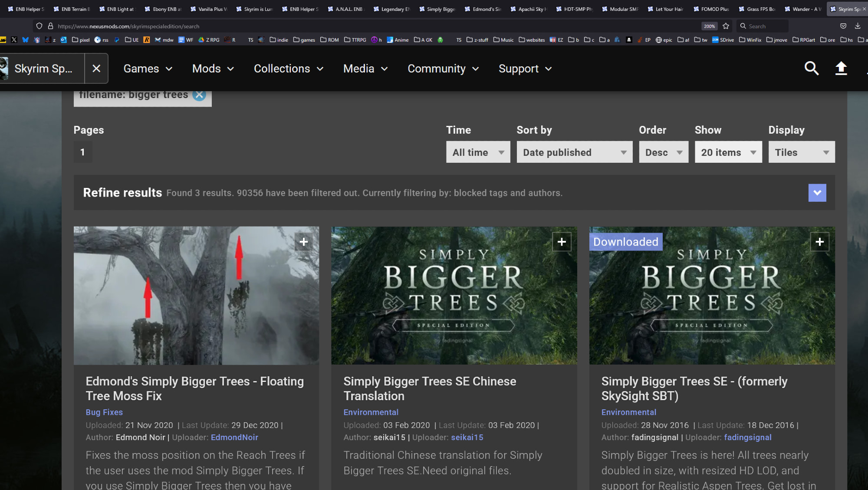Image resolution: width=868 pixels, height=490 pixels.
Task: Open 'Simply Bigger Trees SE Chinese Translation' title
Action: tap(430, 388)
